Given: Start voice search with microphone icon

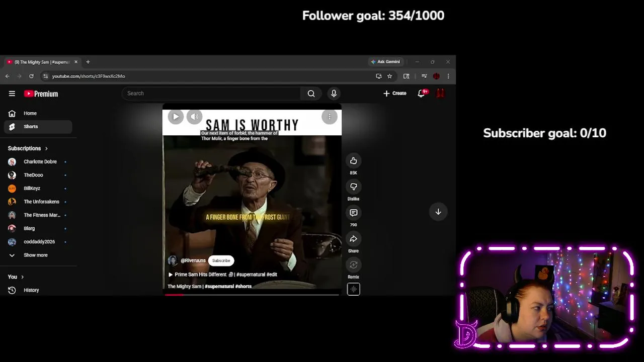Looking at the screenshot, I should click(x=334, y=94).
